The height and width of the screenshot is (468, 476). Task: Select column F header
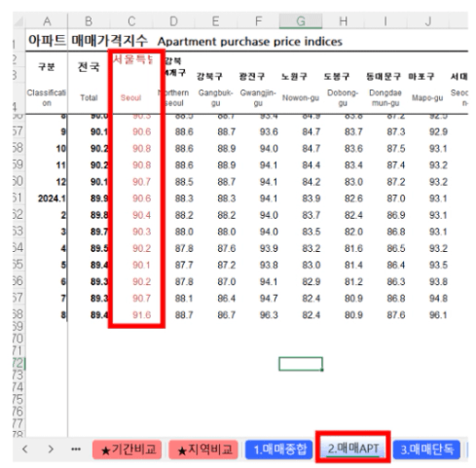click(x=258, y=21)
